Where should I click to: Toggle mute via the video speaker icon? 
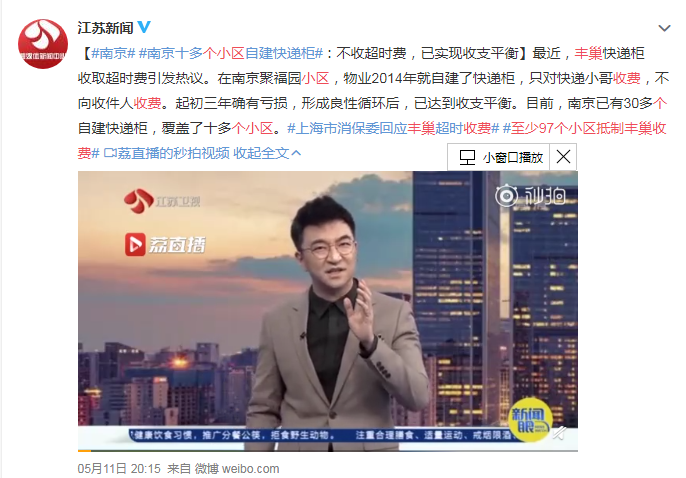click(x=560, y=433)
